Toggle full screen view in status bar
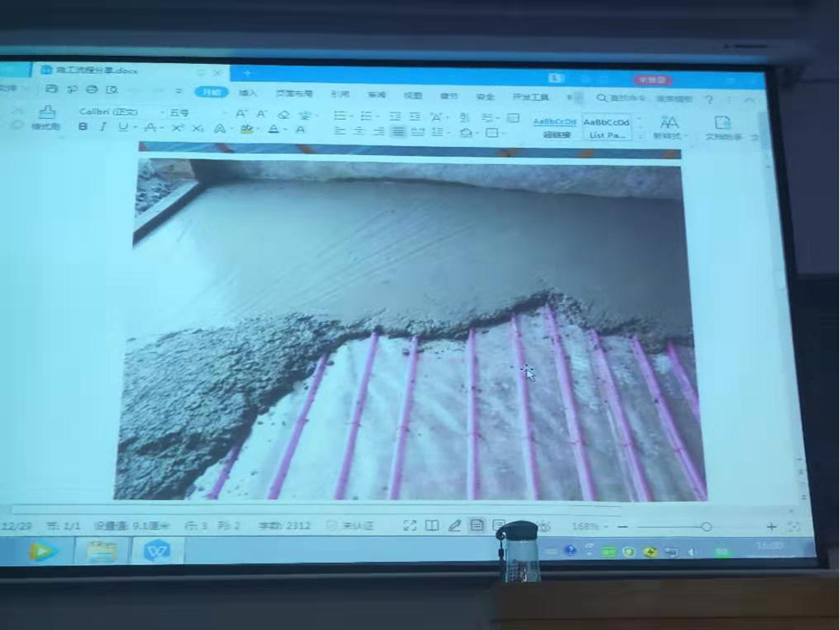The image size is (840, 630). [409, 526]
